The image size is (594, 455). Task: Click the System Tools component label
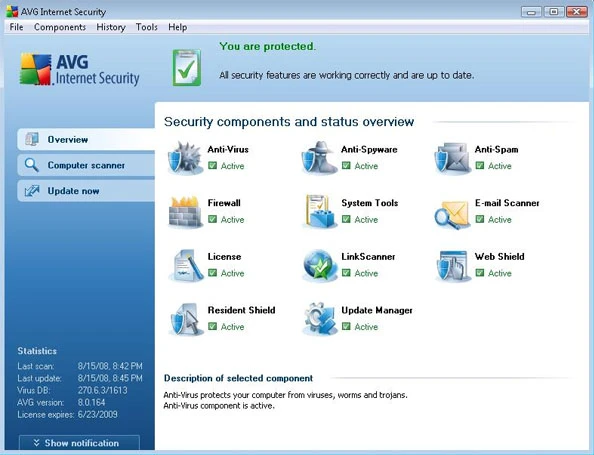pos(369,203)
